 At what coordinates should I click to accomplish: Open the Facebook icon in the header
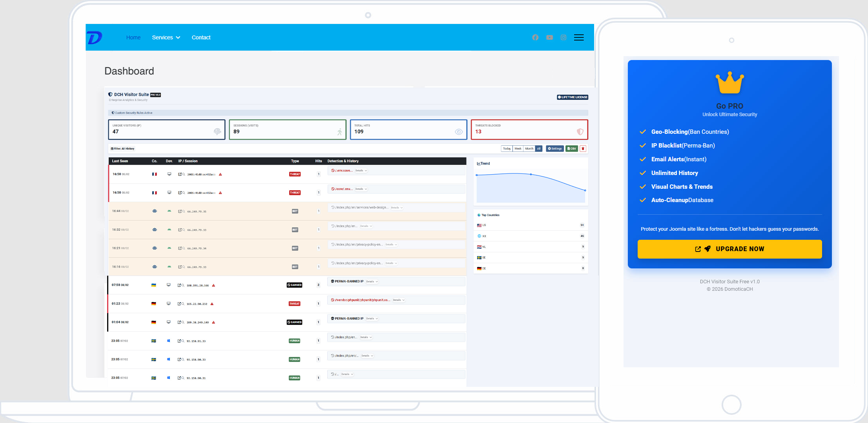pos(535,37)
